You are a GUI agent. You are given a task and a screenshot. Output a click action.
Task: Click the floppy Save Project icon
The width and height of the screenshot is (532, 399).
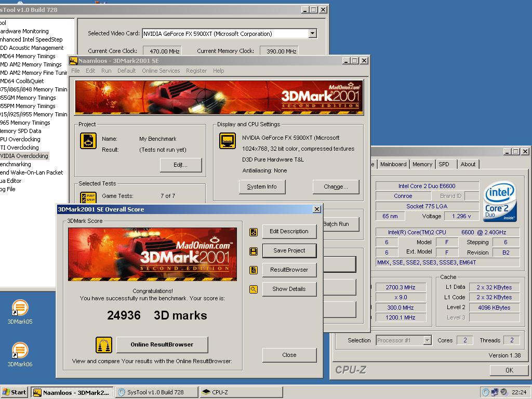254,251
